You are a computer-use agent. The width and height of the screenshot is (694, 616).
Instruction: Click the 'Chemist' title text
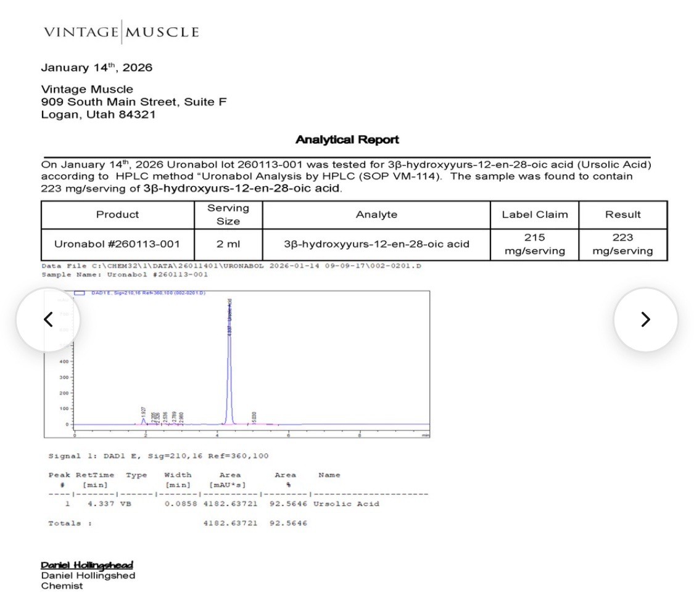coord(62,586)
